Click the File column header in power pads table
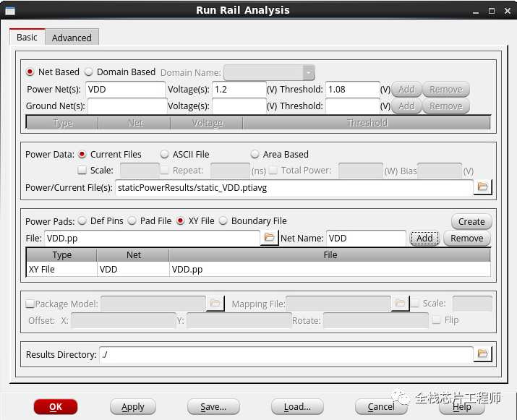The width and height of the screenshot is (517, 420). pos(330,255)
